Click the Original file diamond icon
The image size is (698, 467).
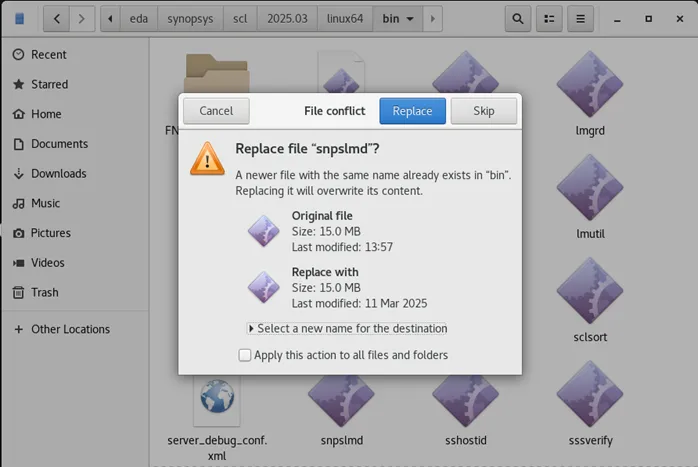[x=264, y=231]
